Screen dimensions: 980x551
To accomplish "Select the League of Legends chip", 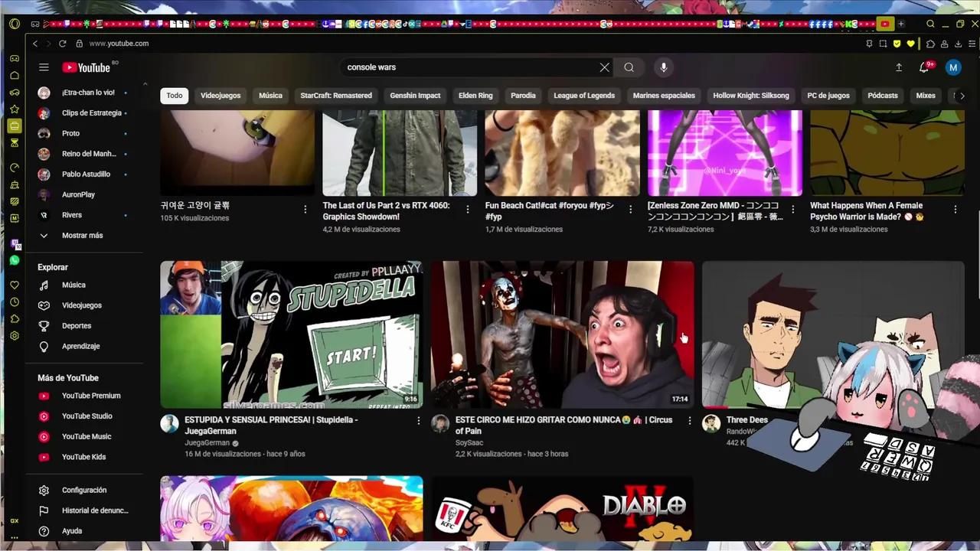I will [x=584, y=96].
